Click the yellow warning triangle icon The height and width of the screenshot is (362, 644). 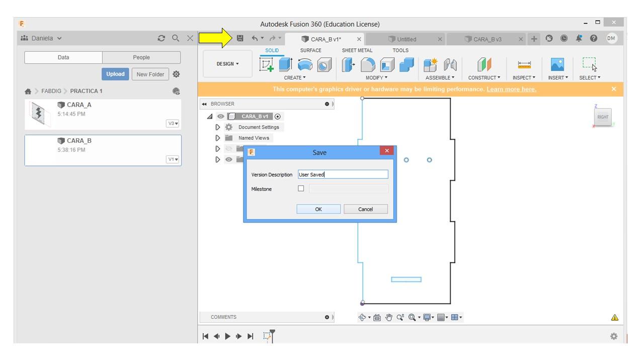(614, 317)
